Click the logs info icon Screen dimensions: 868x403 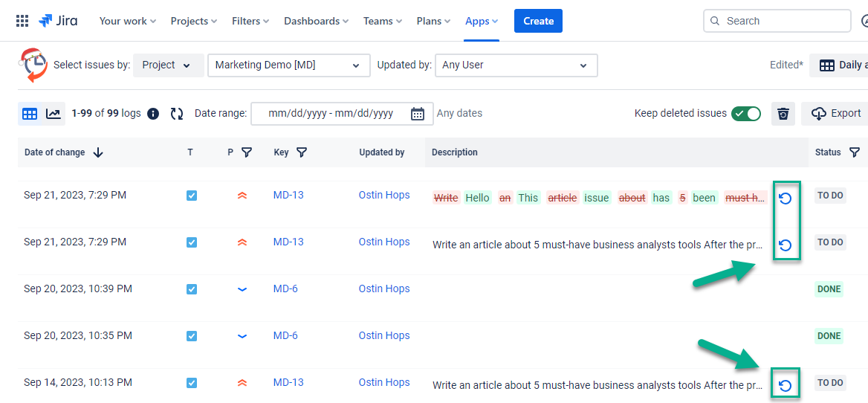pos(153,114)
